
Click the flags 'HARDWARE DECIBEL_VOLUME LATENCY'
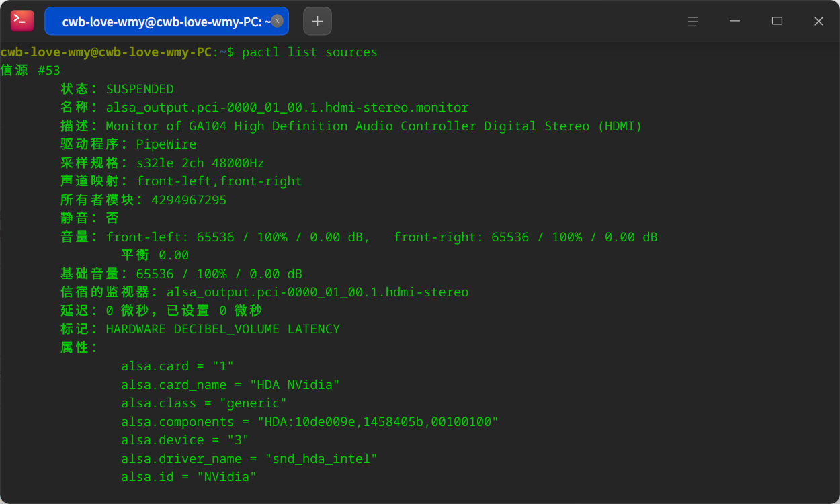click(x=223, y=329)
